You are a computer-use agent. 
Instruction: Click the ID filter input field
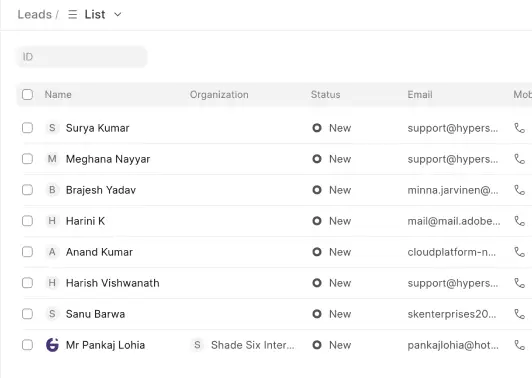81,57
